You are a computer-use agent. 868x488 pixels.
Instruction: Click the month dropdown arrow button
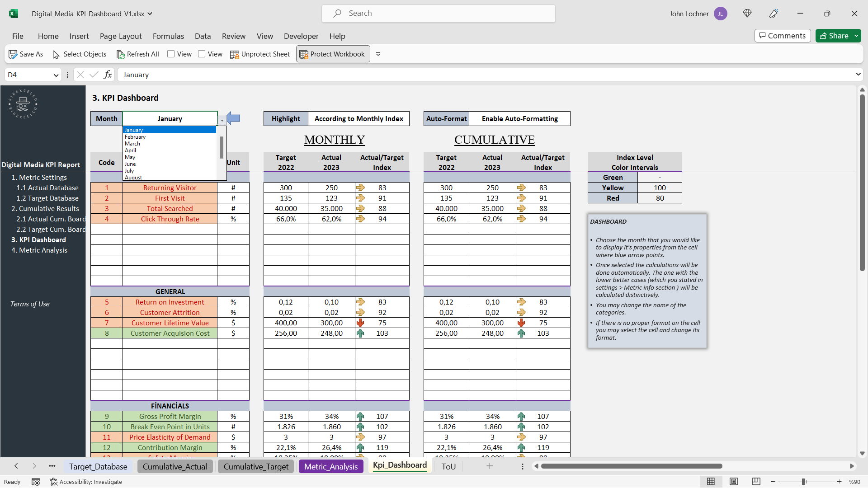222,120
